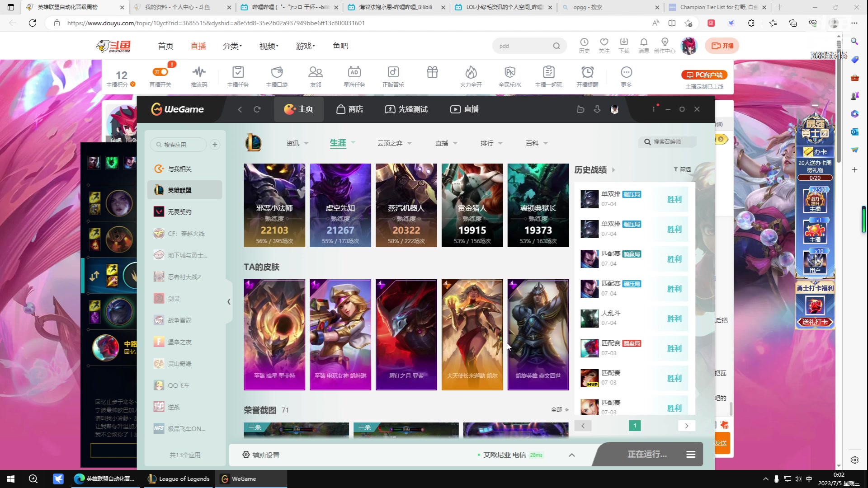Open the League of Legends taskbar app

coord(179,479)
